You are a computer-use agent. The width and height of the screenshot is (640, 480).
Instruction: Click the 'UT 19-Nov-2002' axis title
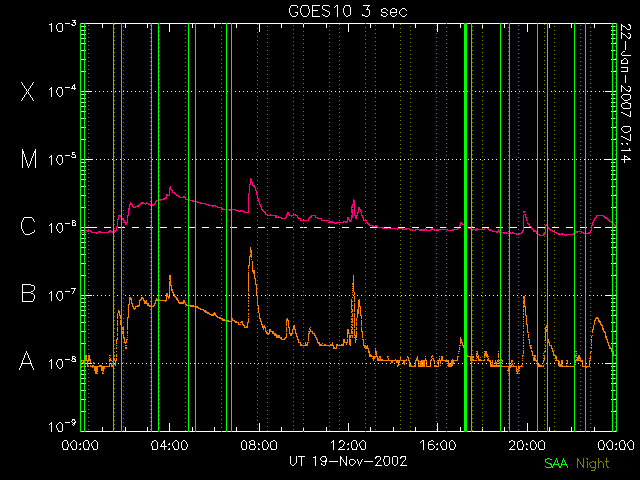[x=348, y=461]
